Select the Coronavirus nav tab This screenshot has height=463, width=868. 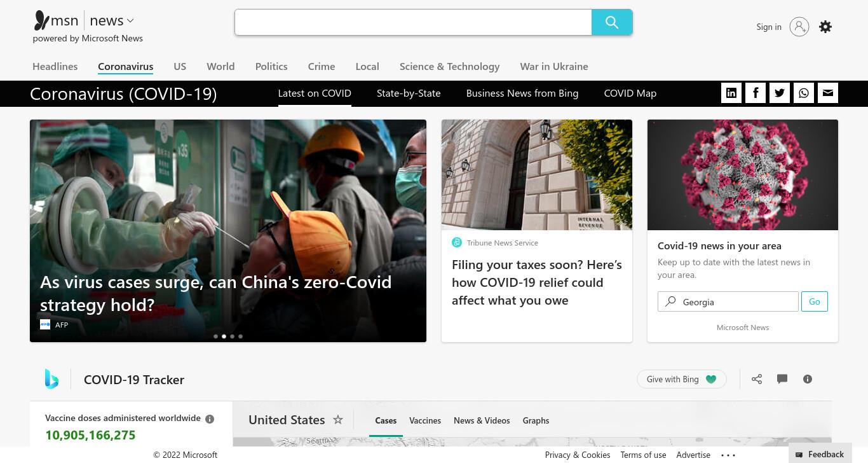[125, 66]
